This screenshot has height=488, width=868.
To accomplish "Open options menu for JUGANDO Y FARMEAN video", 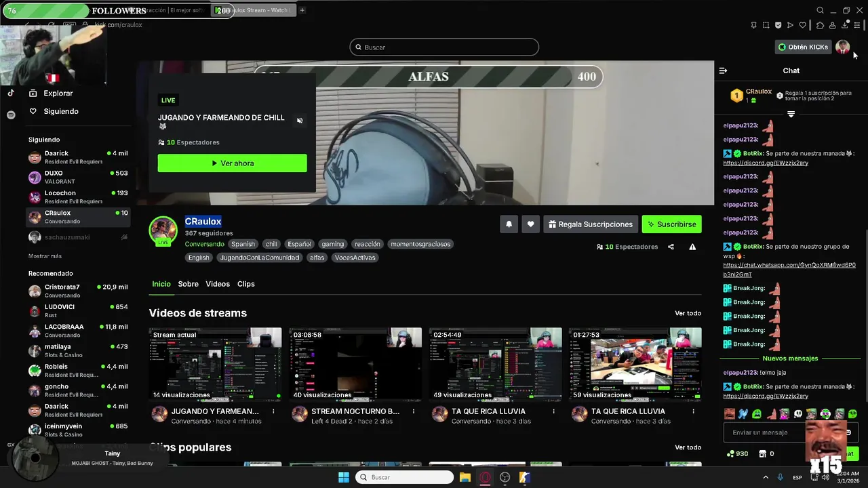I will click(x=273, y=411).
